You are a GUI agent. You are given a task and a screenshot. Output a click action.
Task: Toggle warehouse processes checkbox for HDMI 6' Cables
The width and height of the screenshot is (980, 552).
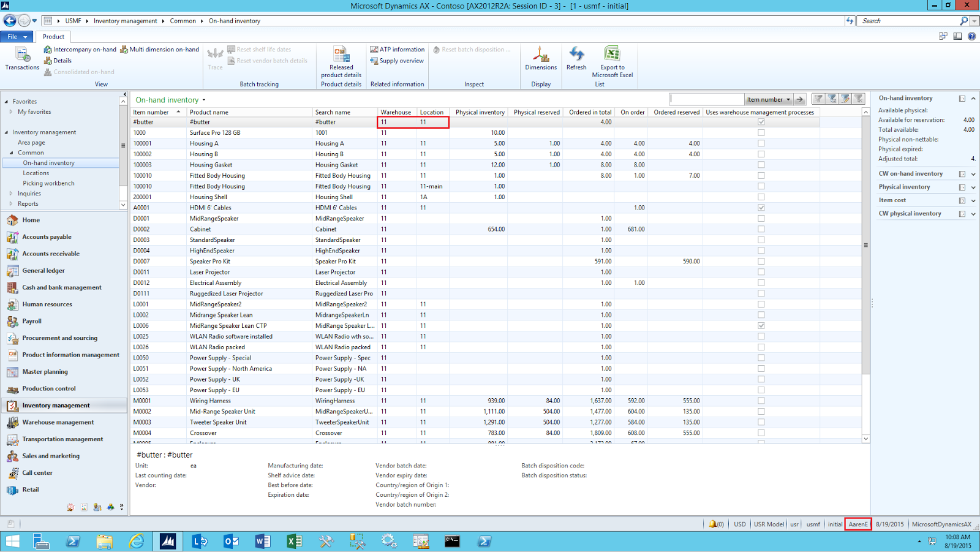(x=761, y=208)
